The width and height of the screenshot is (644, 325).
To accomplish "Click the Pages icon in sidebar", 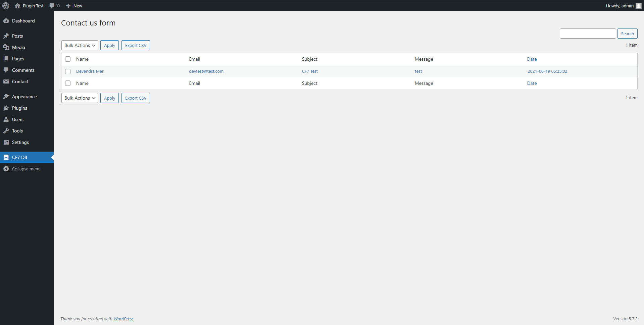I will pyautogui.click(x=6, y=59).
